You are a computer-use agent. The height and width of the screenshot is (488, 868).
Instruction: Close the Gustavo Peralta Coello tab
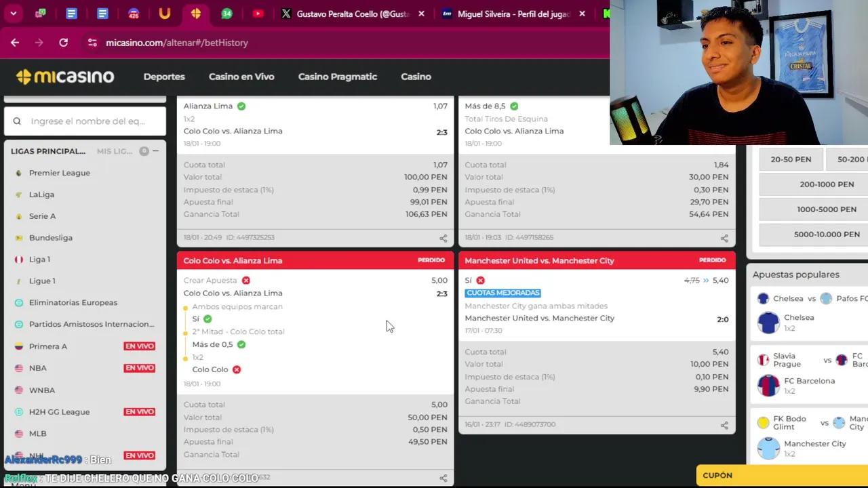[x=422, y=14]
